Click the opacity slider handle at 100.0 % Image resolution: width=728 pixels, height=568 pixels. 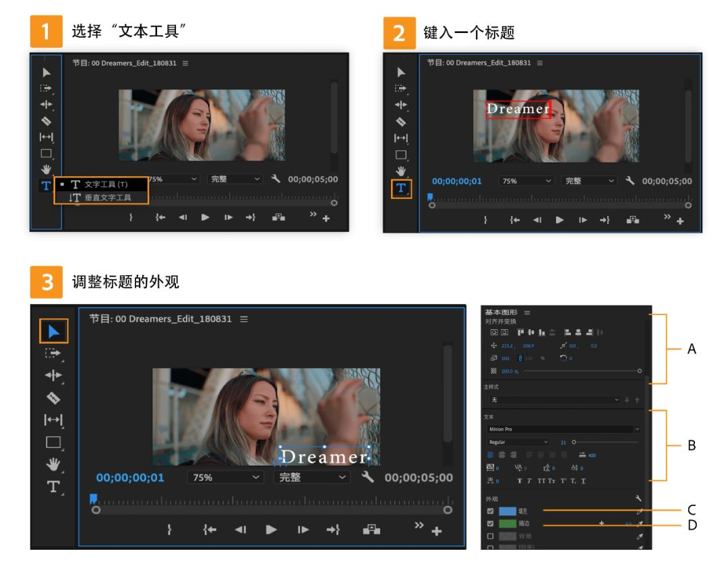639,371
